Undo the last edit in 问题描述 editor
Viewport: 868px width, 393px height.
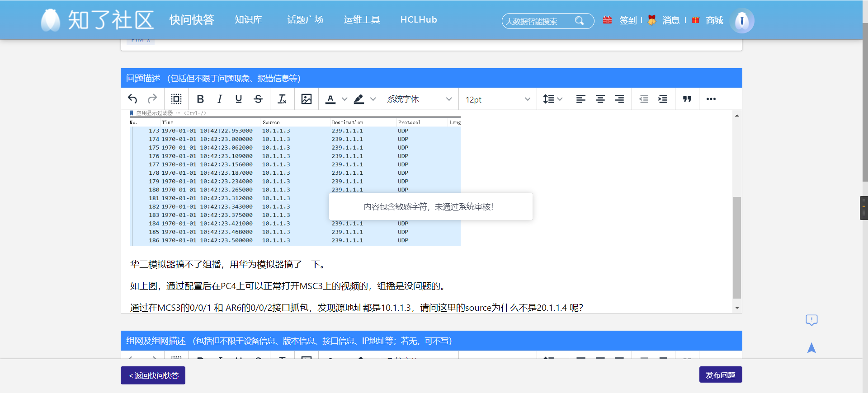click(x=132, y=99)
